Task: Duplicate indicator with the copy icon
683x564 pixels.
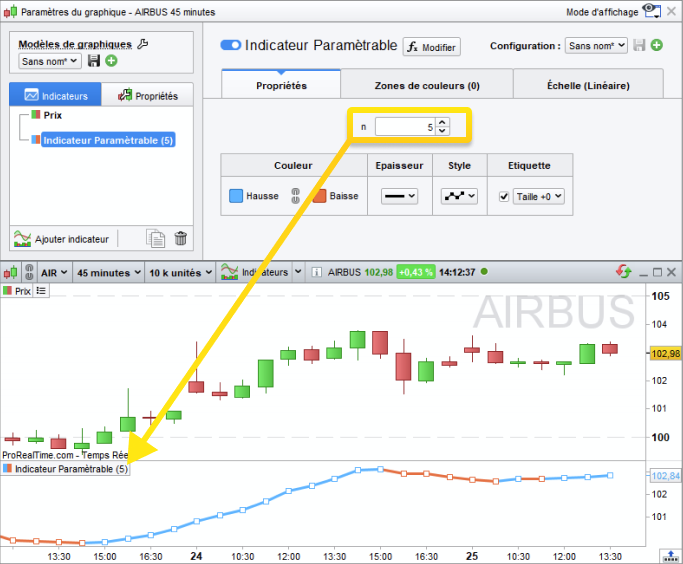Action: pos(156,239)
